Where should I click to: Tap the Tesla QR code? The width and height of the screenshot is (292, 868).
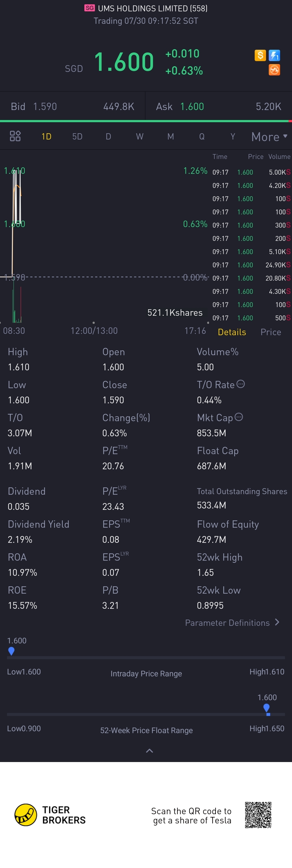258,815
